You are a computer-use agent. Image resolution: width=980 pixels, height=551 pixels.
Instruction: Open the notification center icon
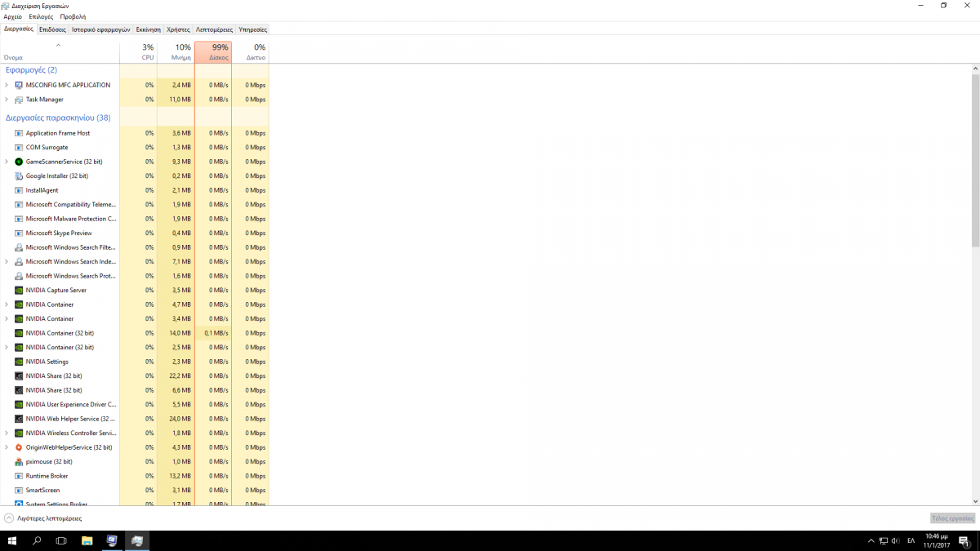click(965, 541)
